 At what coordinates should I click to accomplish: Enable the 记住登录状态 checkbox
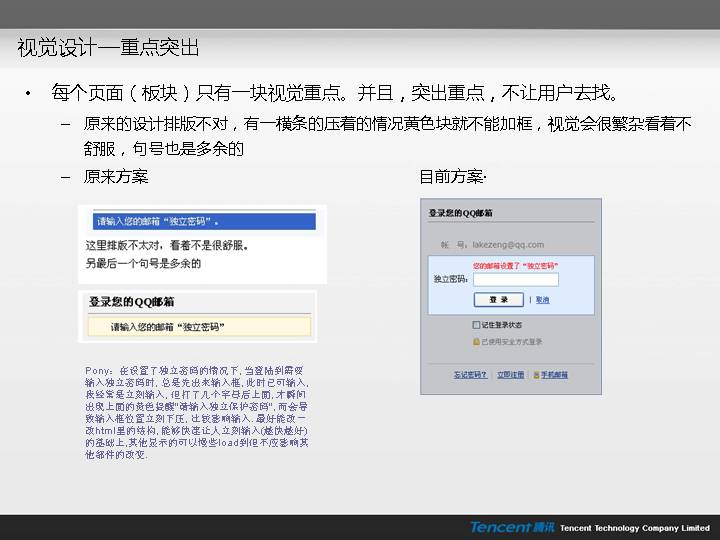click(477, 325)
